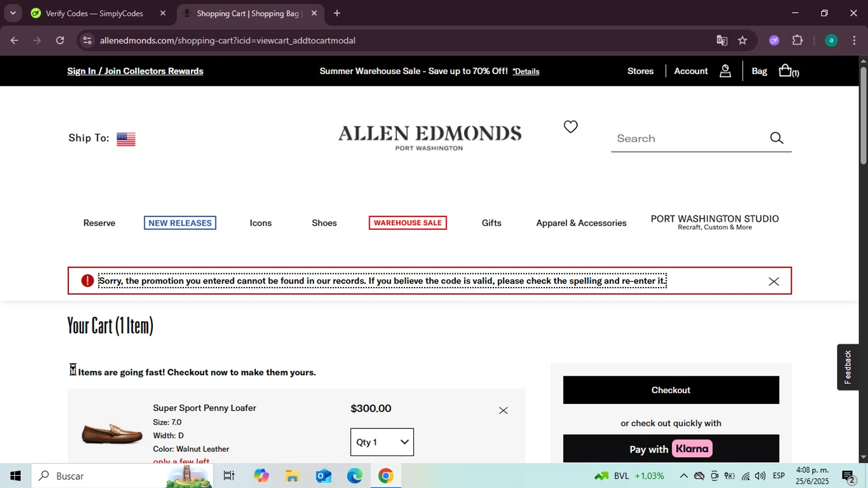Open File Explorer from taskbar
The width and height of the screenshot is (868, 488).
[x=292, y=476]
